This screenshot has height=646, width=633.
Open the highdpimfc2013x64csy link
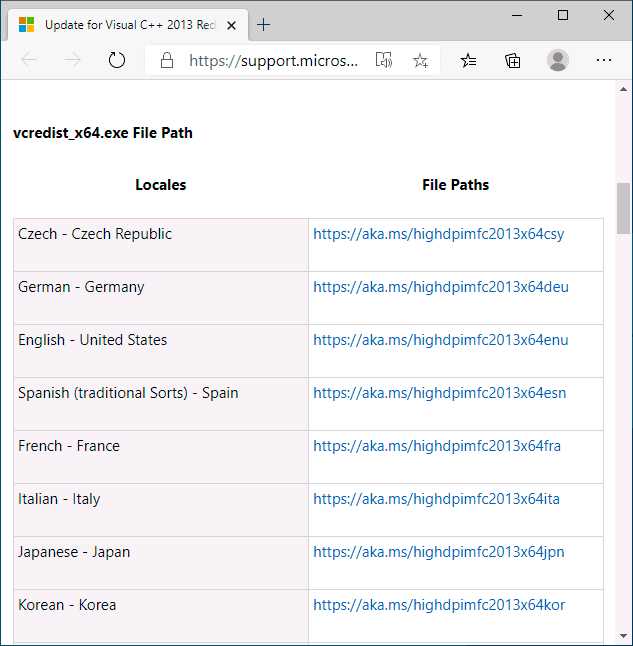[438, 234]
